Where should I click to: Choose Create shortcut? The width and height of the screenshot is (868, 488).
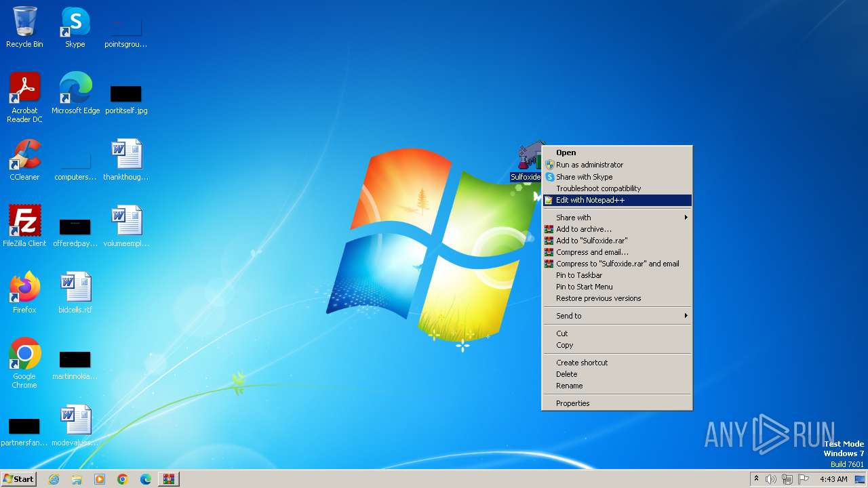(x=617, y=363)
